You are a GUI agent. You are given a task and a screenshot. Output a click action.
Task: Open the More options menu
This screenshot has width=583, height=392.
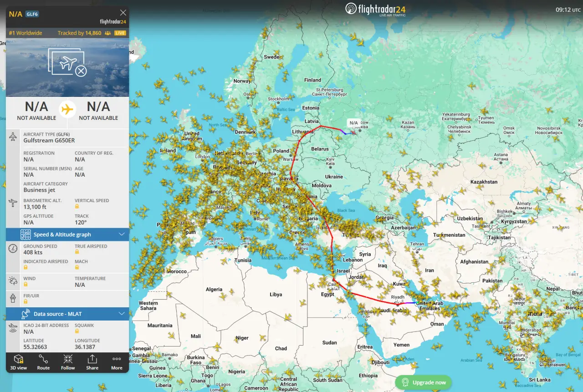point(117,362)
